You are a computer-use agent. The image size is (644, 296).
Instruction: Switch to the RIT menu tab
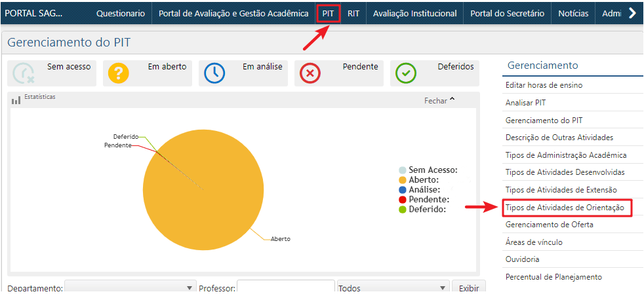[353, 14]
